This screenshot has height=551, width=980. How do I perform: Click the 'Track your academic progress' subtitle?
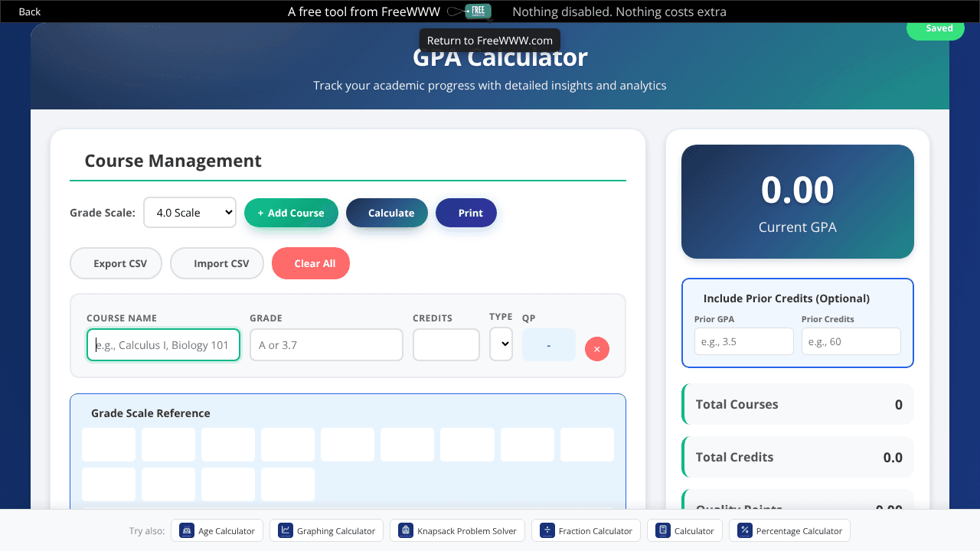490,85
